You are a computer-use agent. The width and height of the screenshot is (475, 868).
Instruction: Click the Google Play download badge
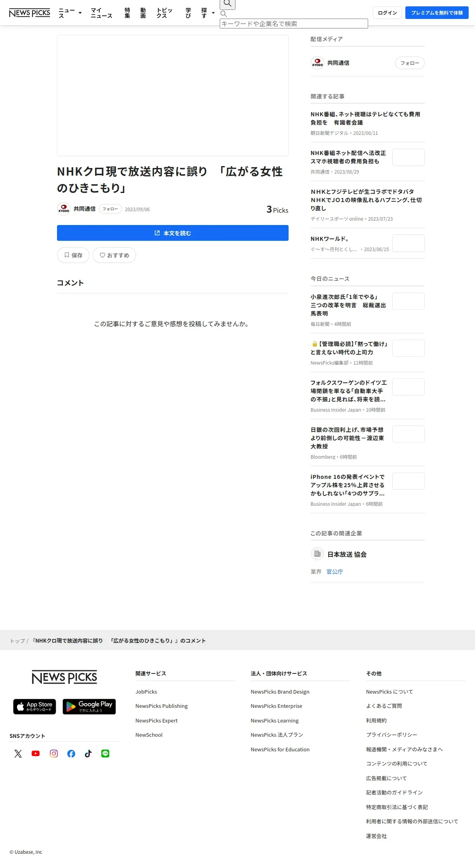(89, 706)
